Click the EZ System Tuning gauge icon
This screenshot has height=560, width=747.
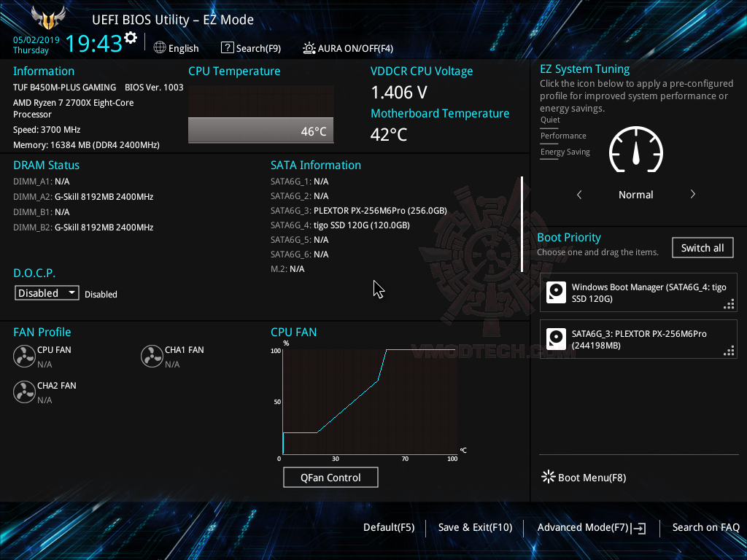(636, 149)
